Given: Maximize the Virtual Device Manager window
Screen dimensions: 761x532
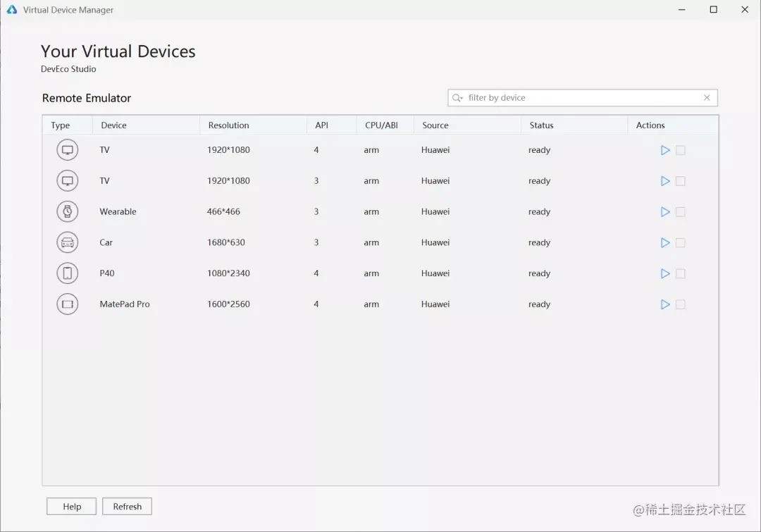Looking at the screenshot, I should (713, 10).
